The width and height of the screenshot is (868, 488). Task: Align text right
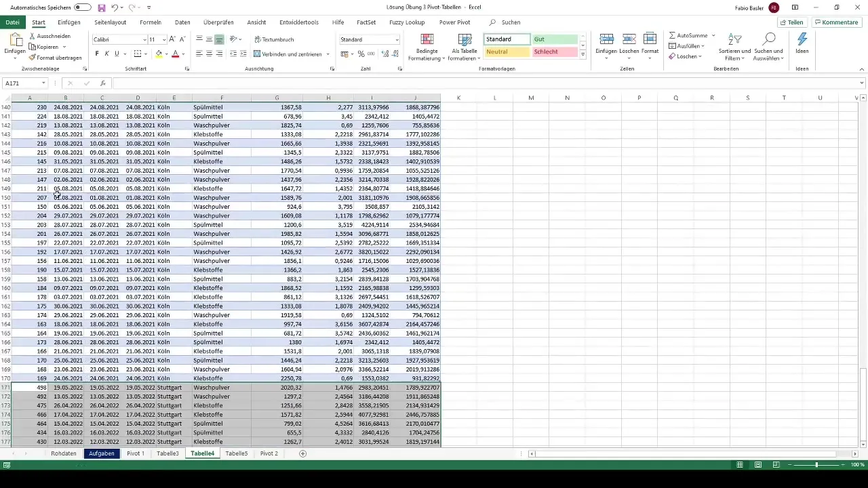point(219,54)
